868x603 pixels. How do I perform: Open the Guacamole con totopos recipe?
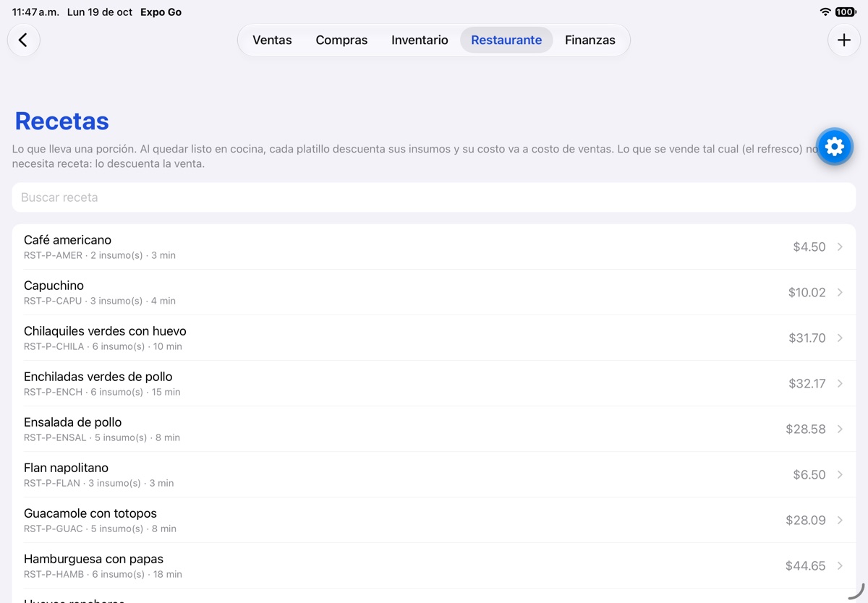click(x=434, y=520)
